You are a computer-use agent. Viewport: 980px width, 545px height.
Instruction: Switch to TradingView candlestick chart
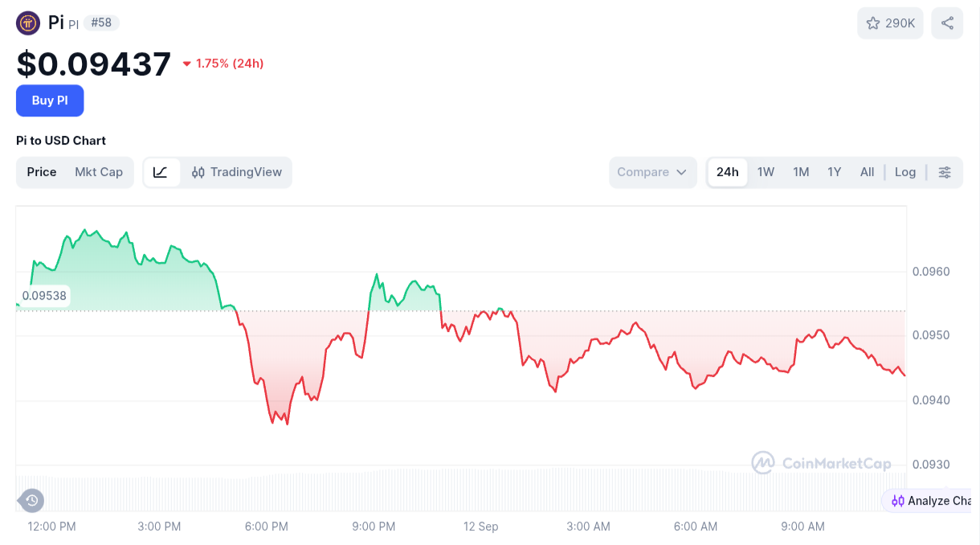click(237, 172)
